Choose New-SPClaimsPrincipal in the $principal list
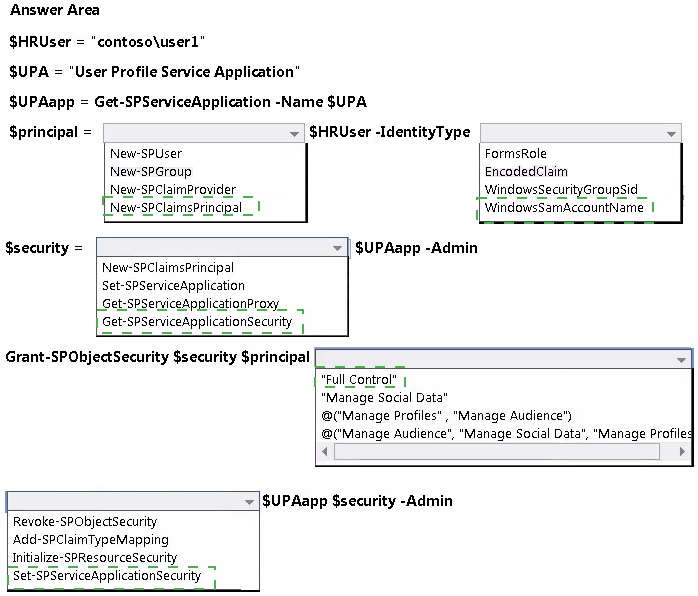Image resolution: width=698 pixels, height=596 pixels. pos(176,207)
